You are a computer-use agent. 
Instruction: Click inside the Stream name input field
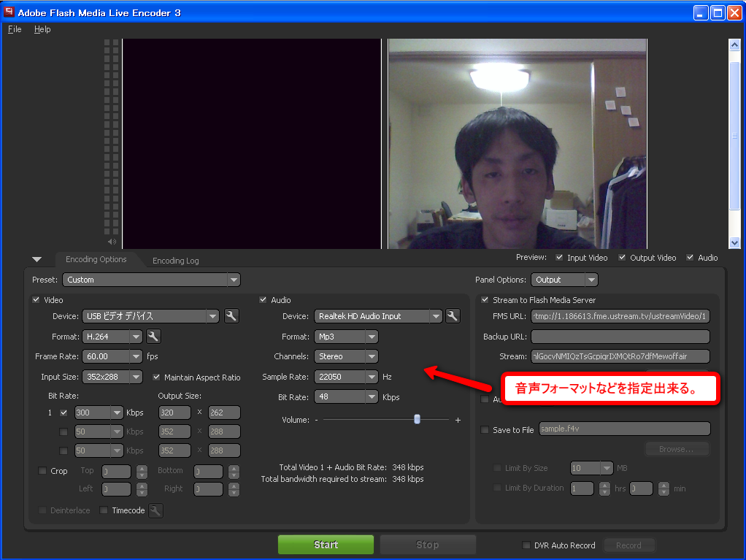point(620,356)
